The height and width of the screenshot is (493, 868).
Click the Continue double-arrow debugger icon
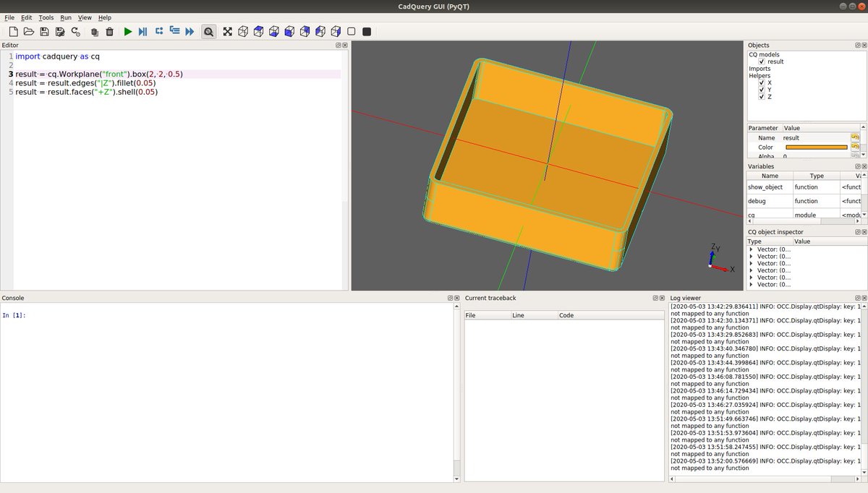pos(190,32)
